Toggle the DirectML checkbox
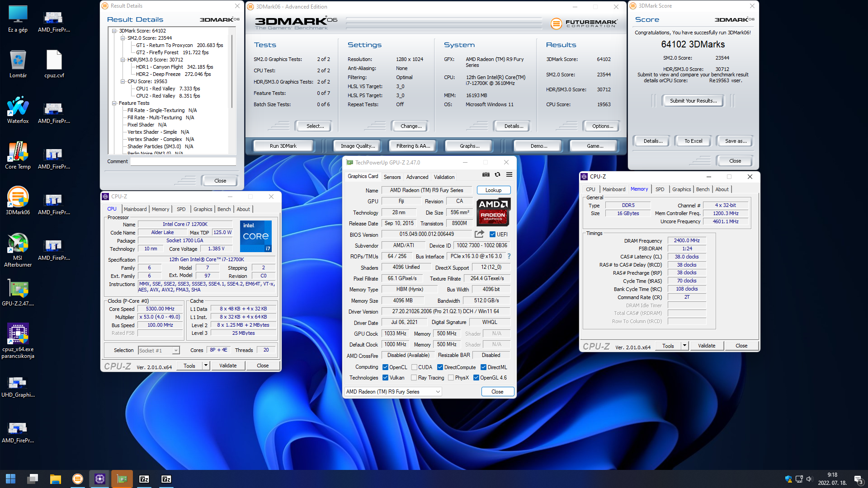868x488 pixels. pyautogui.click(x=483, y=367)
